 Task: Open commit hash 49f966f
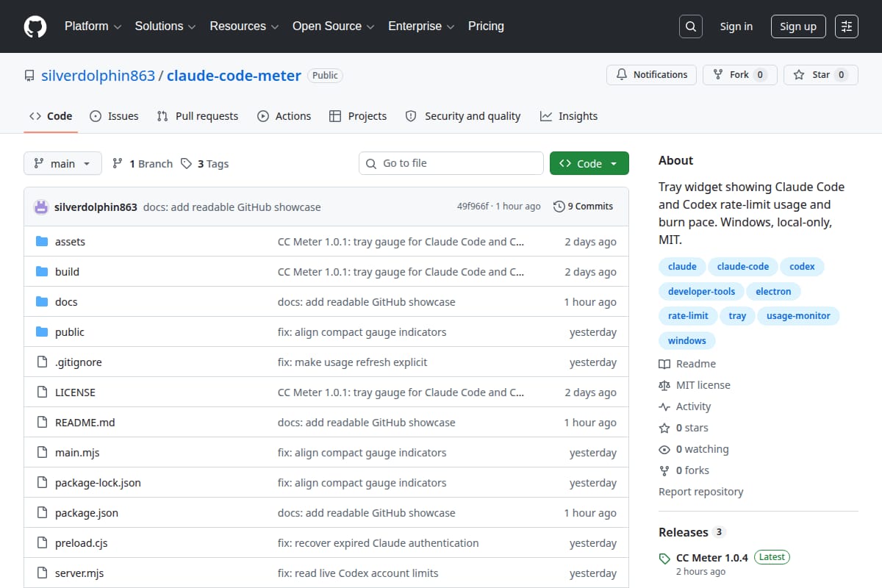tap(473, 207)
